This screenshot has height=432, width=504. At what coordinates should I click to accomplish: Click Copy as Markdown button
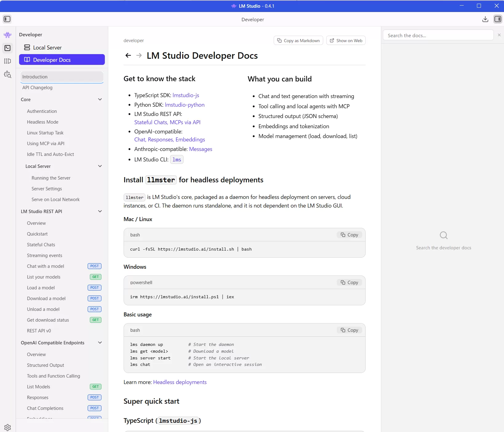click(x=298, y=41)
